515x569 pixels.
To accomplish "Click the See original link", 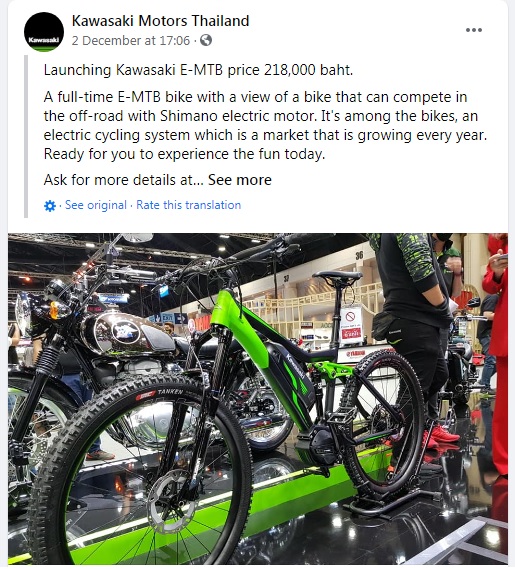I will (96, 205).
